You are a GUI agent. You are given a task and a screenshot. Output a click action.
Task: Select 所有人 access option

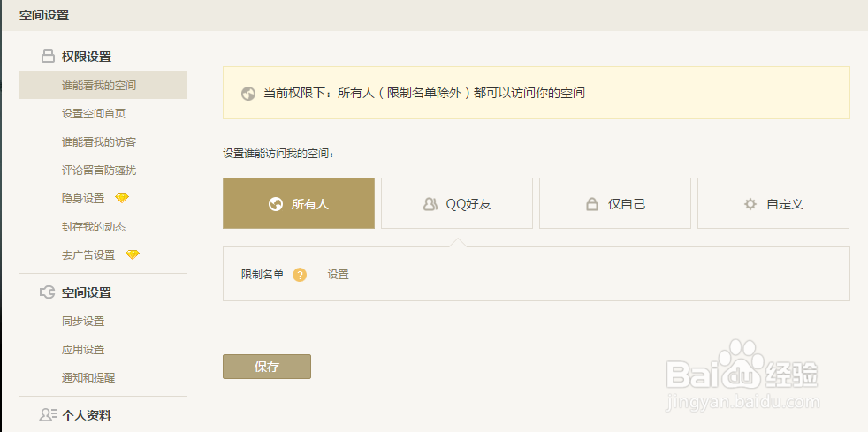coord(299,203)
